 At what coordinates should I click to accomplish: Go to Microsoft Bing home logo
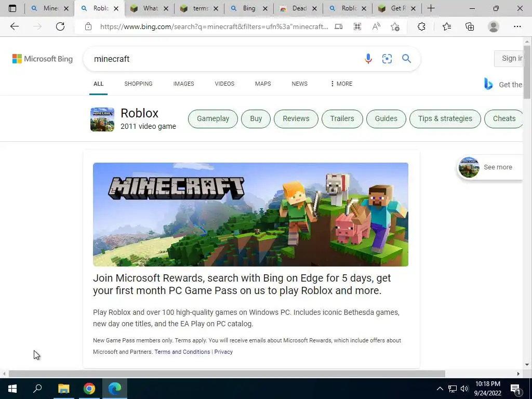43,59
